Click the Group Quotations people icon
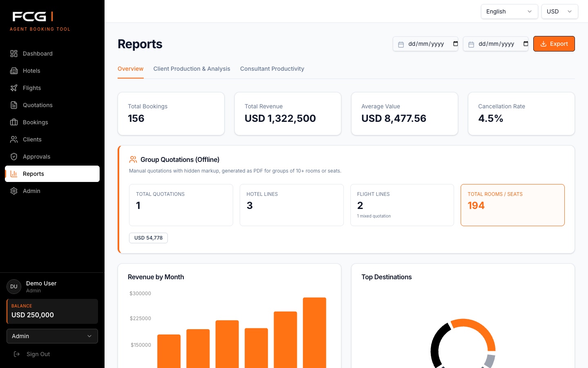Screen dimensions: 588x368 pos(133,159)
